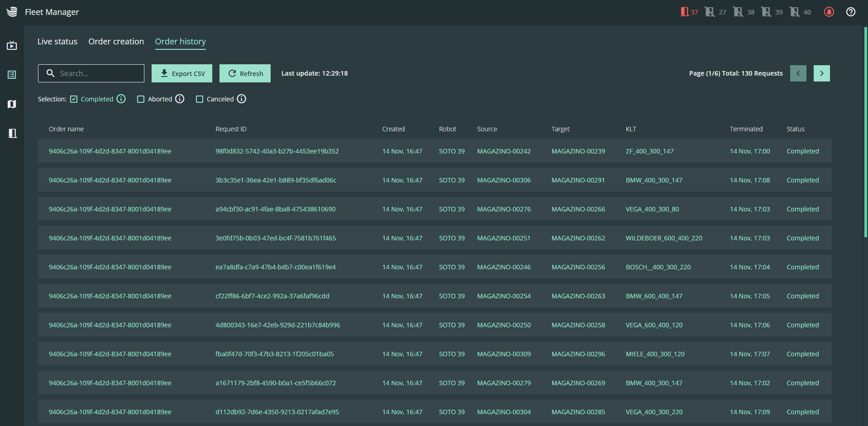The image size is (868, 426).
Task: Click the Created column header
Action: click(x=393, y=129)
